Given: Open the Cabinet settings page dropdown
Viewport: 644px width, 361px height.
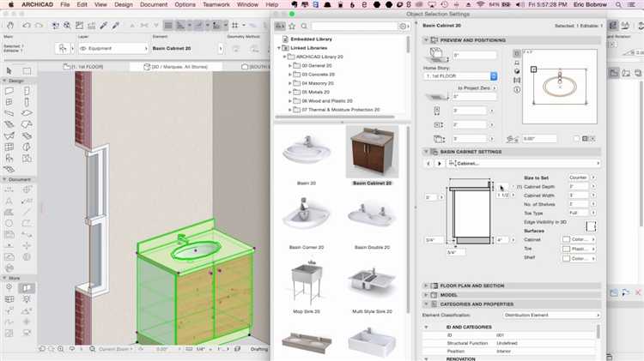Looking at the screenshot, I should coord(523,163).
